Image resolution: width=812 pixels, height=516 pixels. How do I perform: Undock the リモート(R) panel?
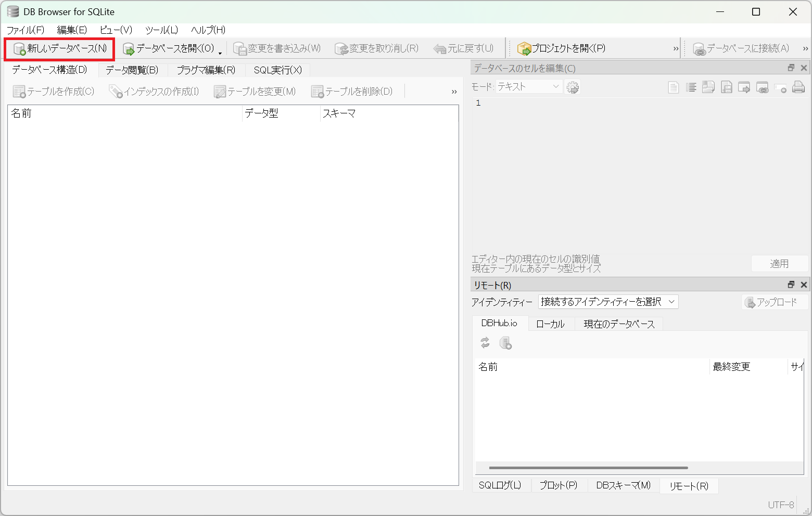[791, 285]
